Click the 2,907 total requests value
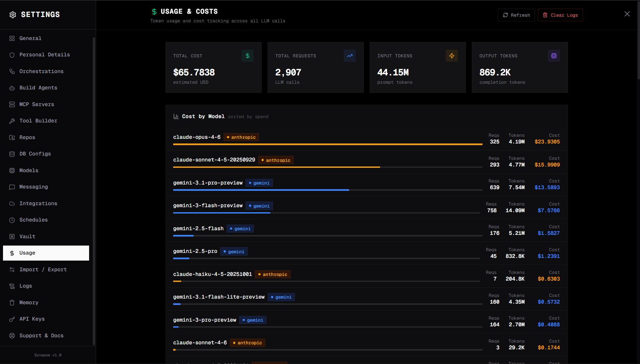Image resolution: width=640 pixels, height=364 pixels. [x=288, y=72]
